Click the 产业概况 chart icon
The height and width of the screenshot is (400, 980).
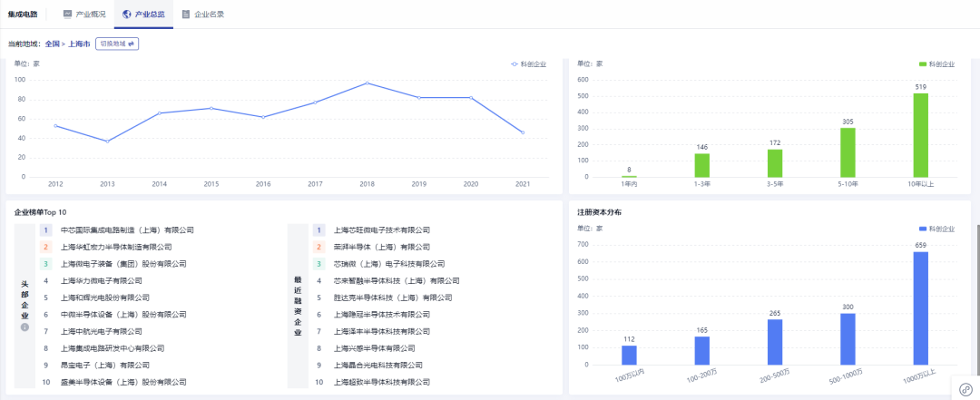[x=68, y=15]
